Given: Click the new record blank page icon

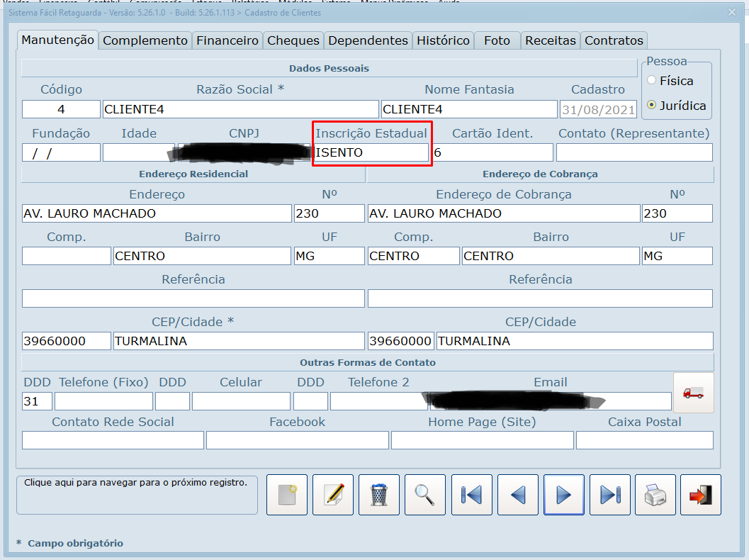Looking at the screenshot, I should click(287, 495).
